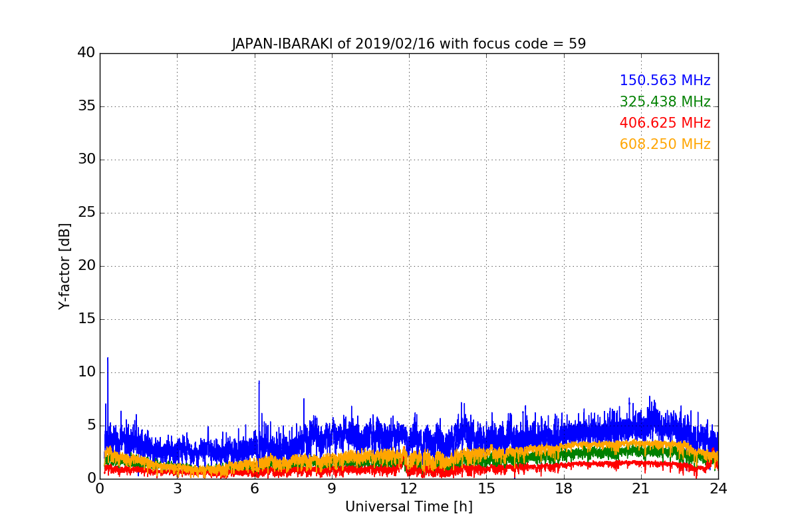Click the y-axis tick label 25

click(x=86, y=212)
